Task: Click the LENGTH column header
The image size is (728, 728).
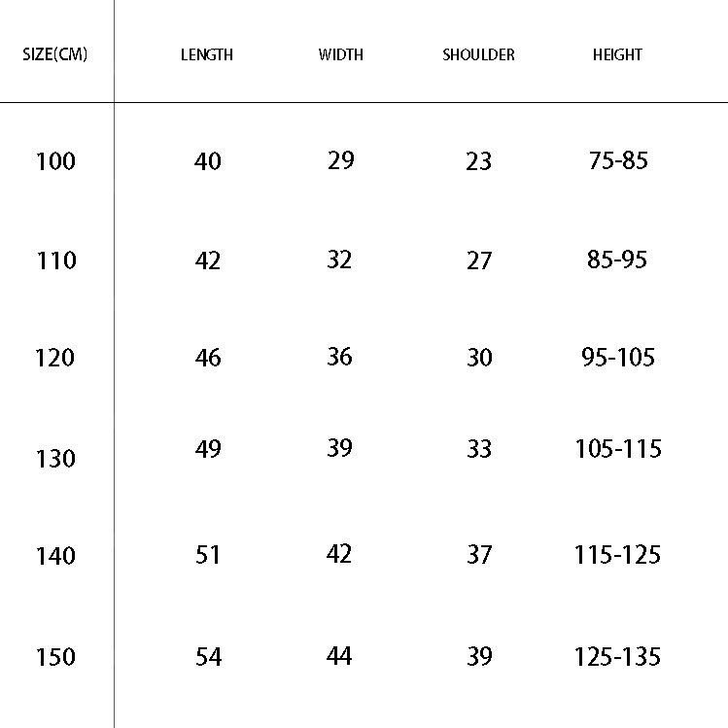Action: point(207,54)
